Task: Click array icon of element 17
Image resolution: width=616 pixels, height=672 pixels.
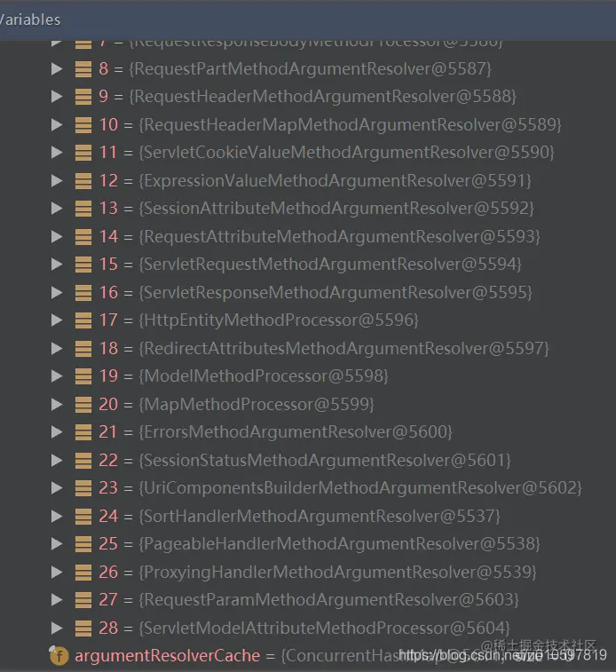Action: 83,320
